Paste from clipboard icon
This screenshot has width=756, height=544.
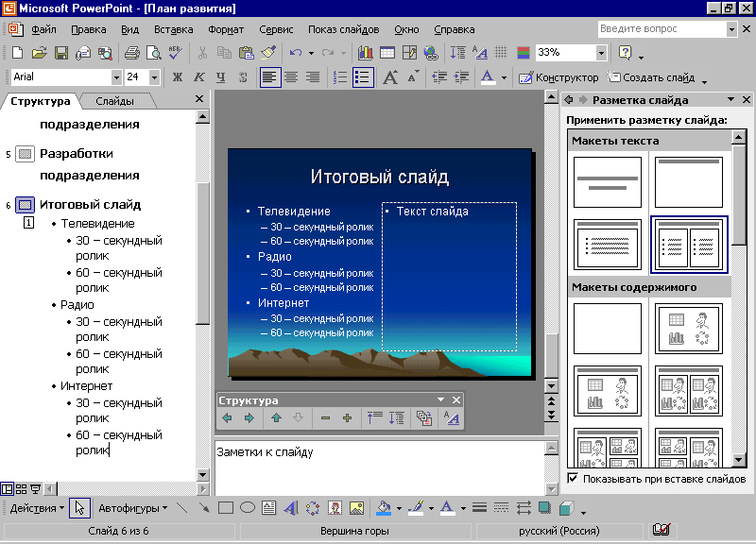(247, 53)
